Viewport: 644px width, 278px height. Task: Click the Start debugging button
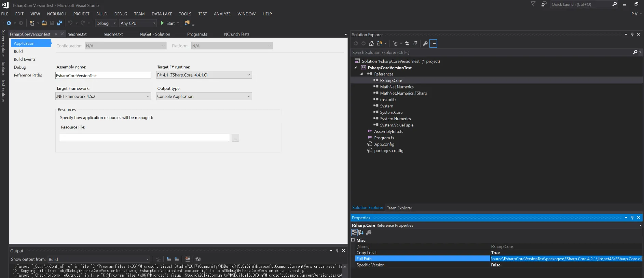coord(167,23)
